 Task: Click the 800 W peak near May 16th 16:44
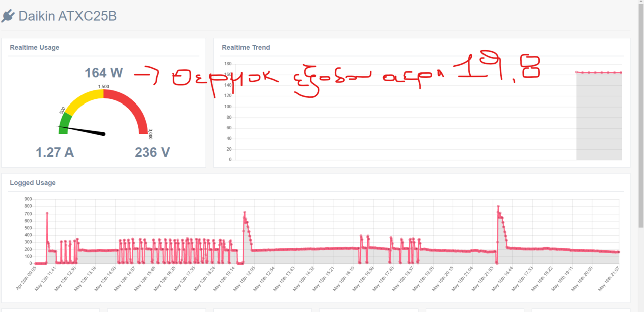498,206
